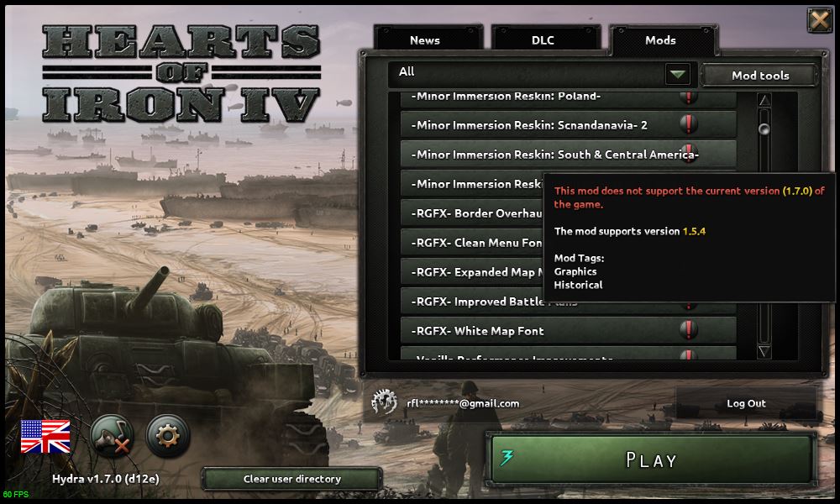Click the scrollbar down arrow in the mod list
This screenshot has height=504, width=840.
point(764,351)
